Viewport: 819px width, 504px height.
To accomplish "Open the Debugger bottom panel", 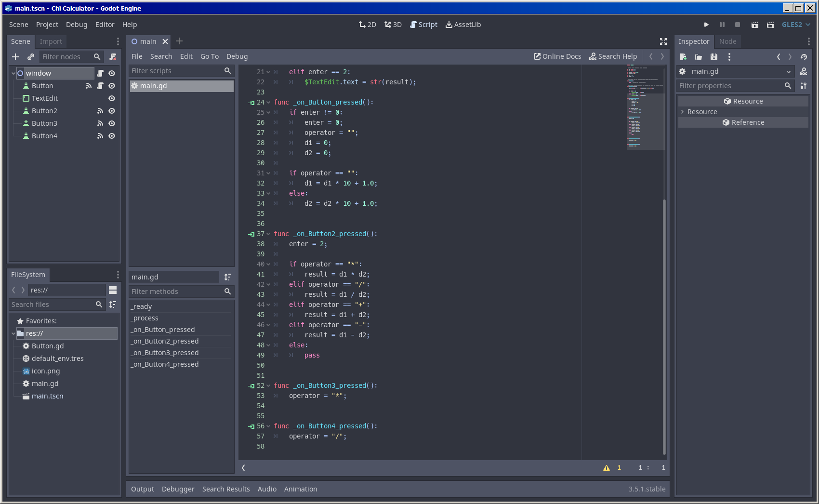I will tap(178, 489).
